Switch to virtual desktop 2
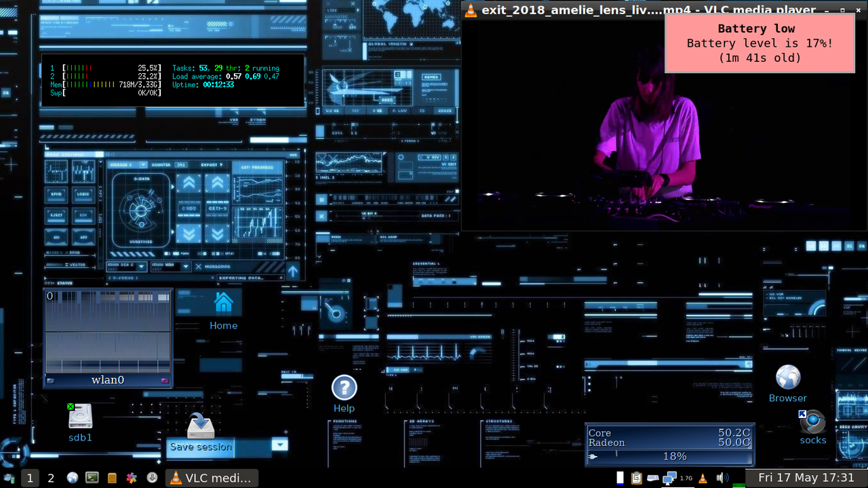Screen dimensions: 868x488 [x=51, y=478]
